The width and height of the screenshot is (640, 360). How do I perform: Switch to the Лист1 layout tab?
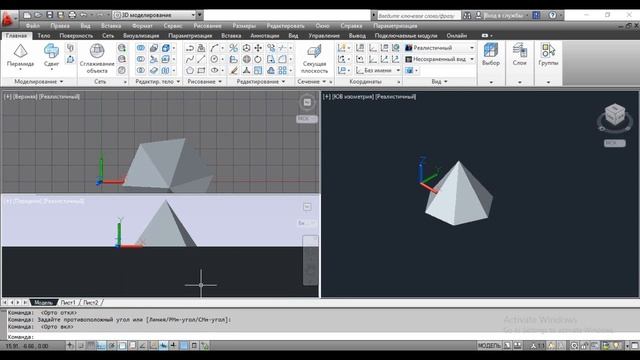point(68,302)
